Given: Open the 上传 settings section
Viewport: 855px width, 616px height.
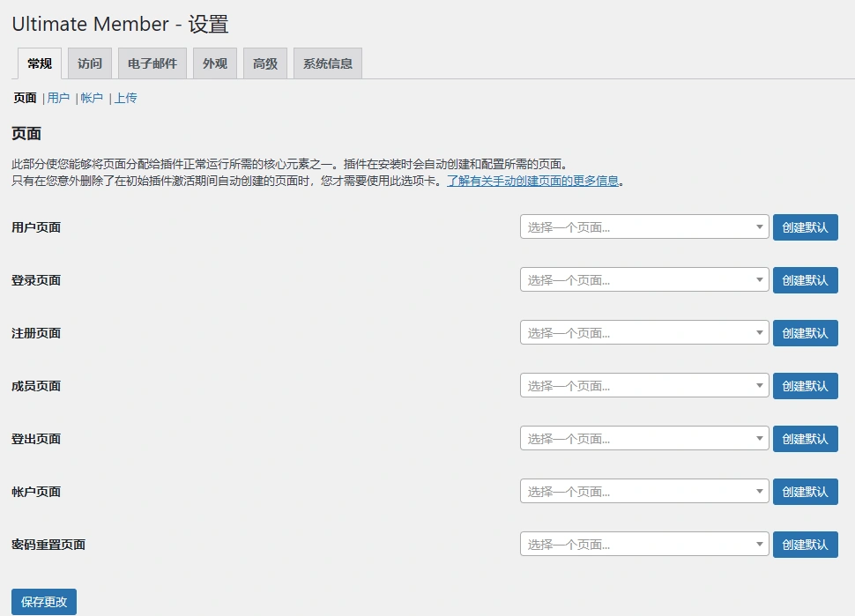Looking at the screenshot, I should (125, 98).
